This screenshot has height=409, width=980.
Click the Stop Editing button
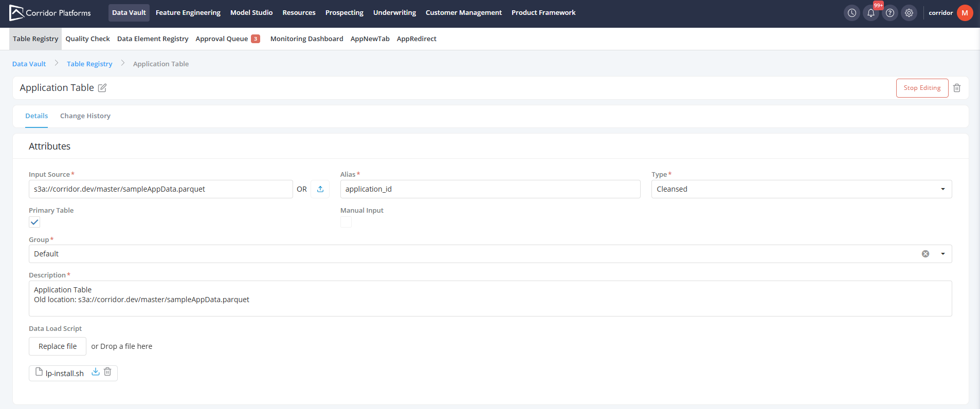[922, 88]
